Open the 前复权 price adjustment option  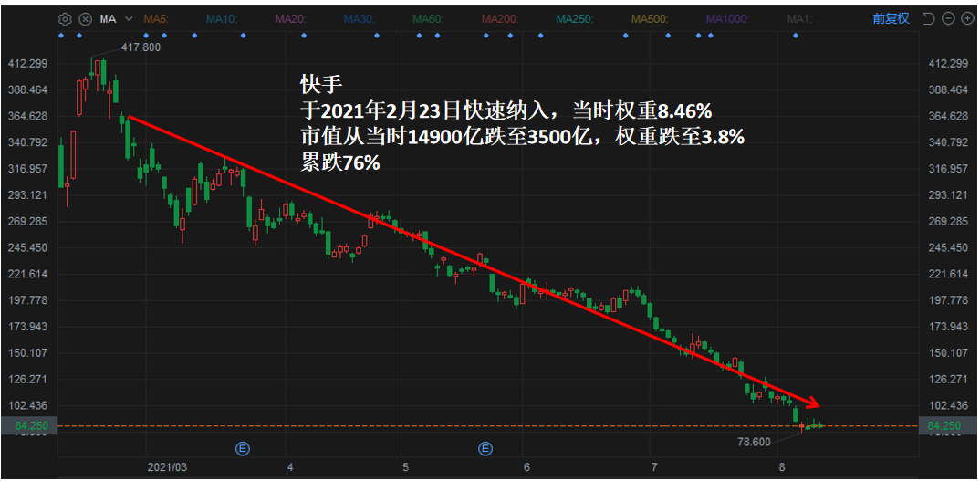(x=891, y=19)
